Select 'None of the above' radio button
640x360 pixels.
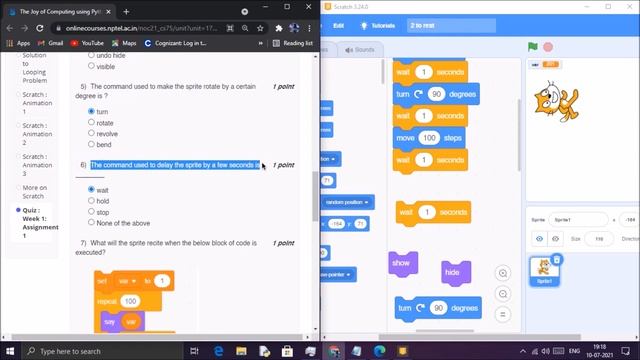tap(91, 222)
